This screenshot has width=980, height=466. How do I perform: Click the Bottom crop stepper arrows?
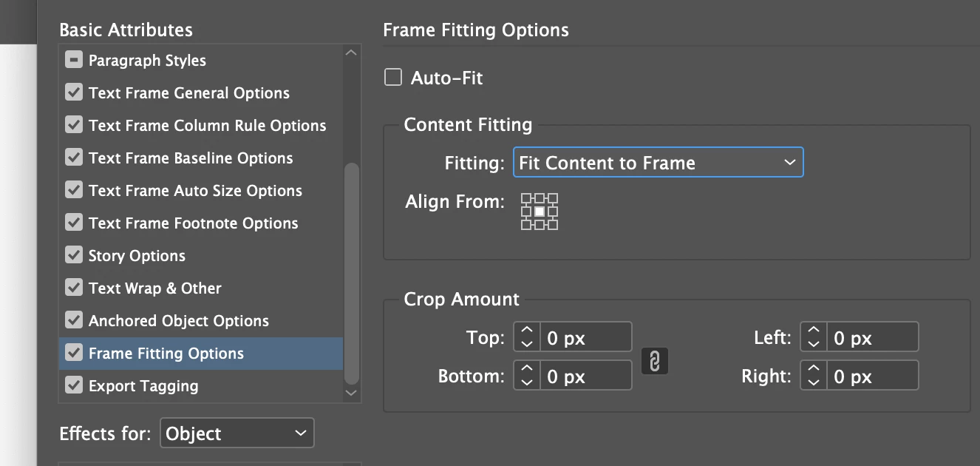coord(526,376)
